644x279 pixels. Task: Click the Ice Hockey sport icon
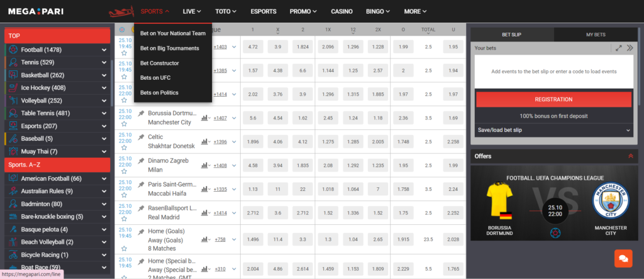(13, 88)
